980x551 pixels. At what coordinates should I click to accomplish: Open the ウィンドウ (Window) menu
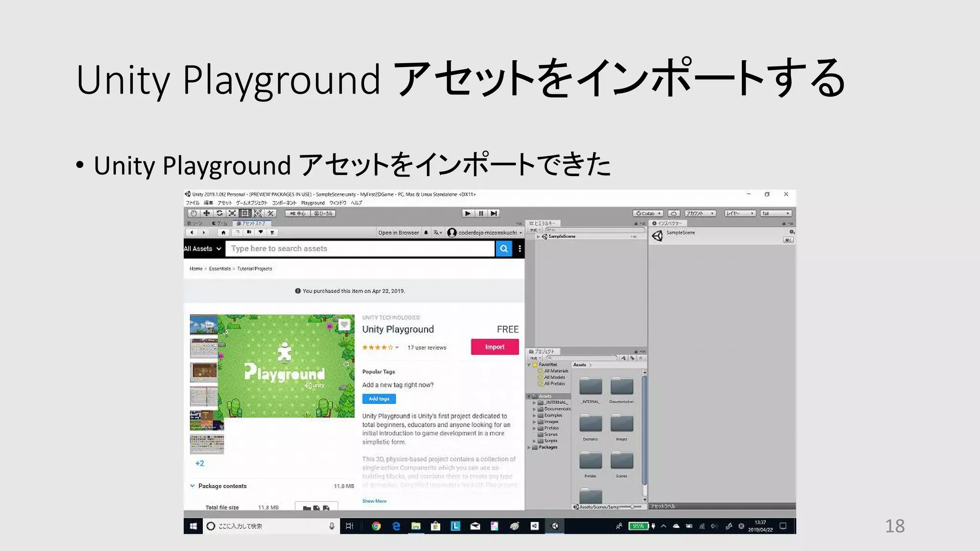pyautogui.click(x=338, y=203)
